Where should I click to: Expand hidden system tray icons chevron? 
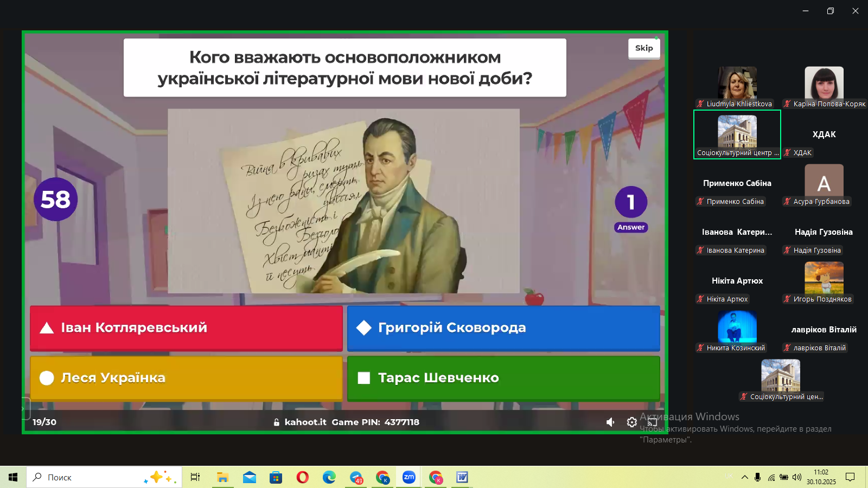coord(744,477)
